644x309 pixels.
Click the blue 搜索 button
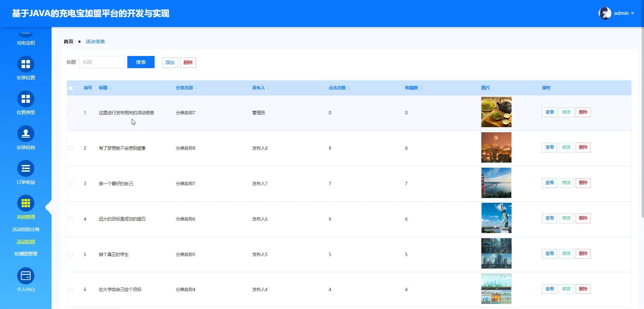click(141, 62)
